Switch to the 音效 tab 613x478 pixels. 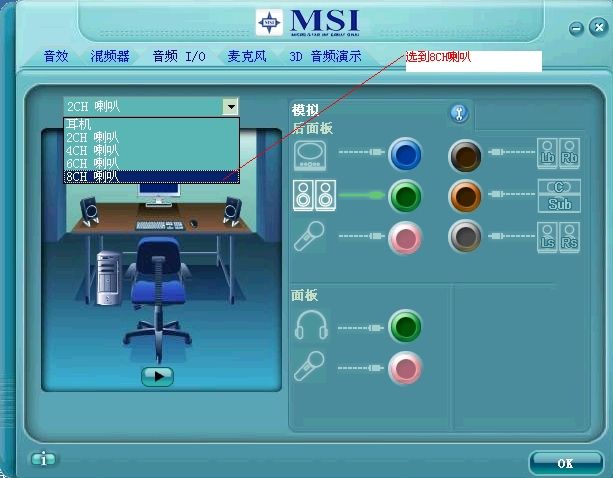[x=56, y=56]
